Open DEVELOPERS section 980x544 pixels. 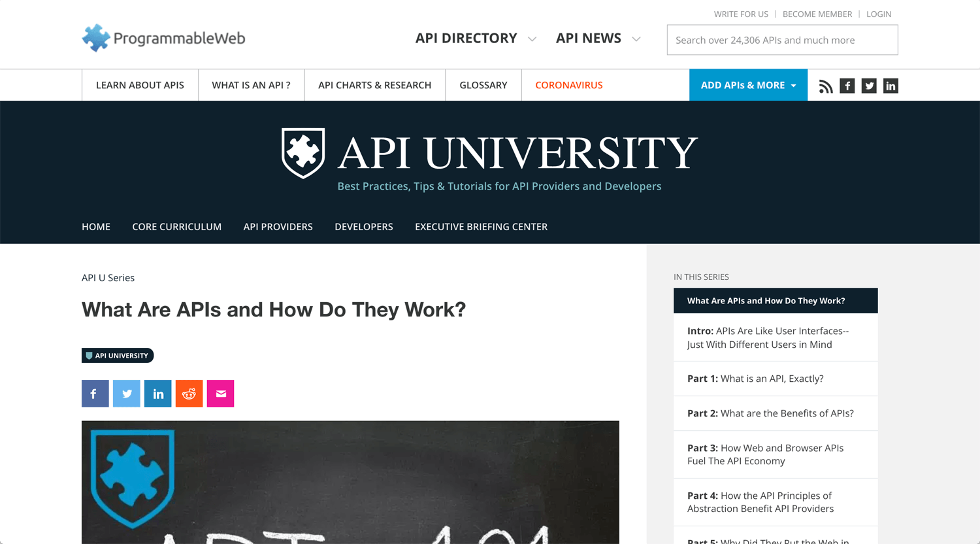pos(364,227)
